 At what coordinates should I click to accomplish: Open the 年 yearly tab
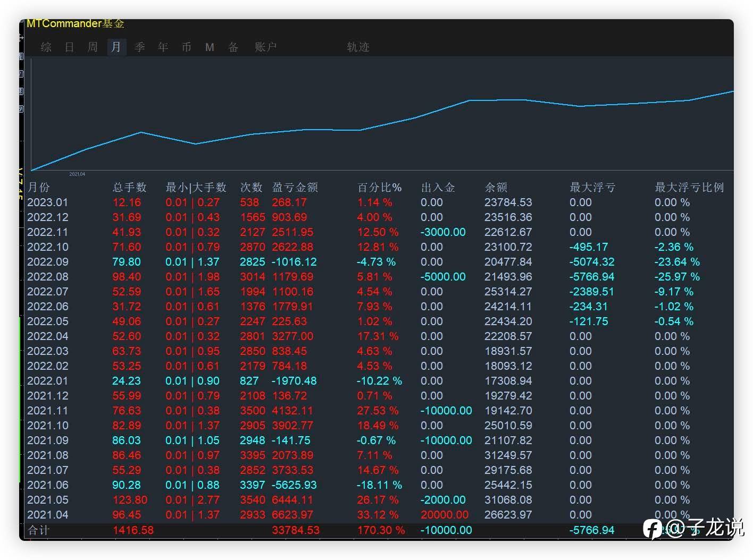[x=163, y=47]
